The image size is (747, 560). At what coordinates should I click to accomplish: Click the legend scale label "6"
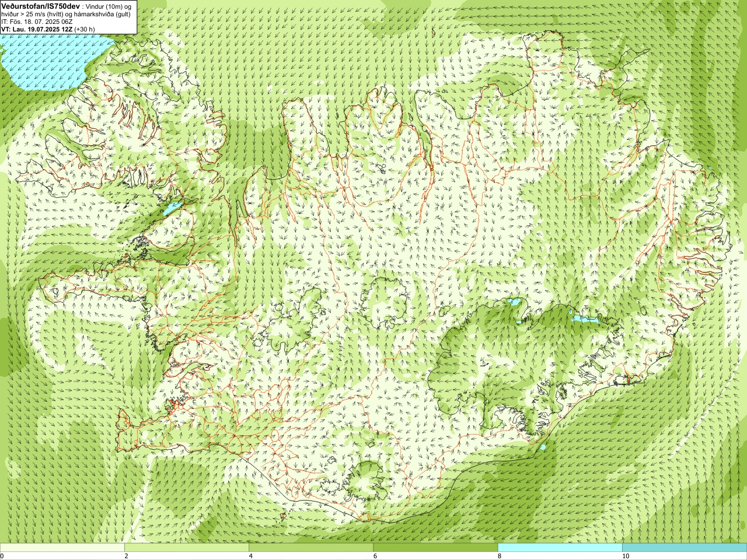coord(375,556)
